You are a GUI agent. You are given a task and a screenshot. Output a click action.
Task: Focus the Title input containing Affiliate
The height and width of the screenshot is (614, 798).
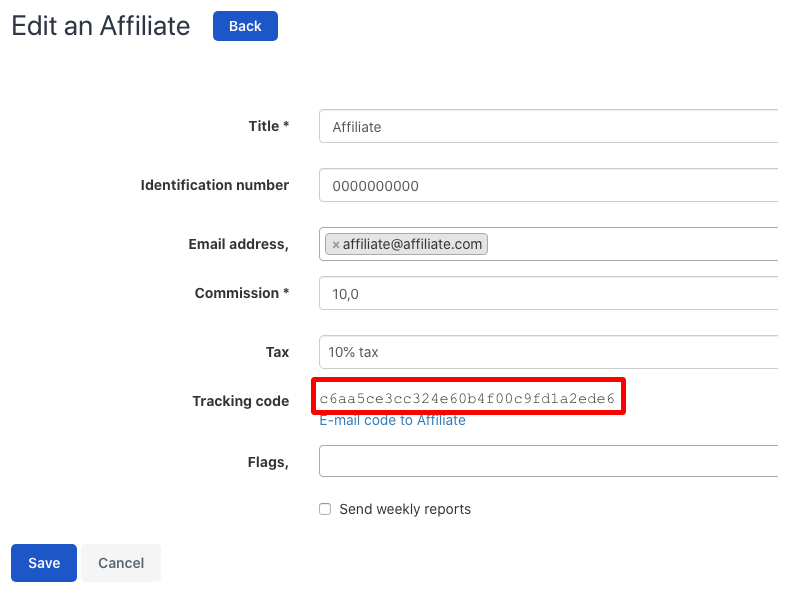pos(549,126)
